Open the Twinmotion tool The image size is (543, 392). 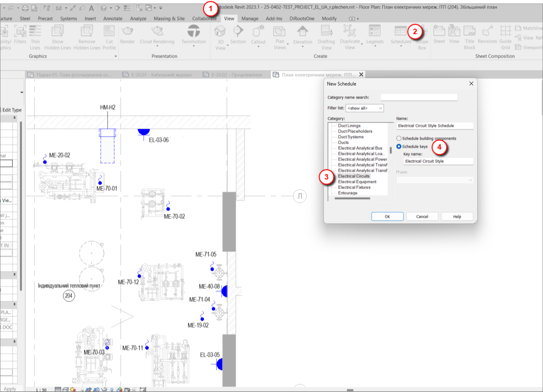(x=193, y=31)
